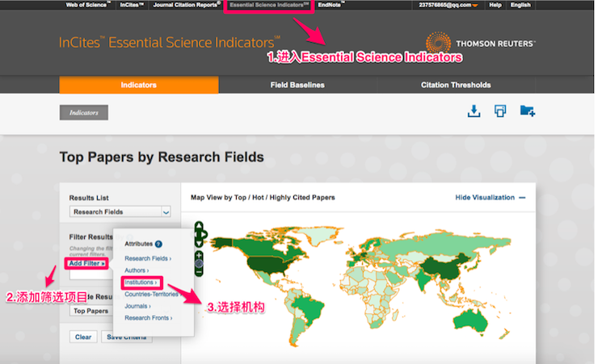Image resolution: width=598 pixels, height=364 pixels.
Task: Open the Results List Research Fields dropdown
Action: click(x=120, y=211)
